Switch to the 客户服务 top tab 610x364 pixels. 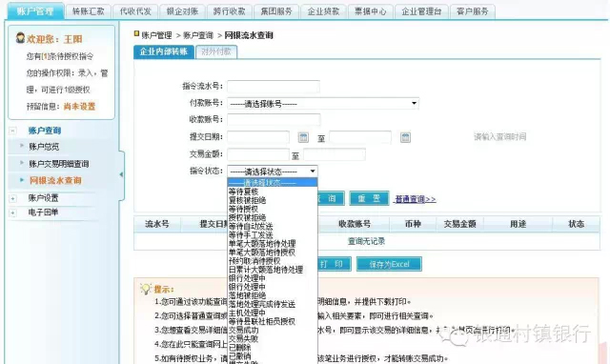click(473, 11)
